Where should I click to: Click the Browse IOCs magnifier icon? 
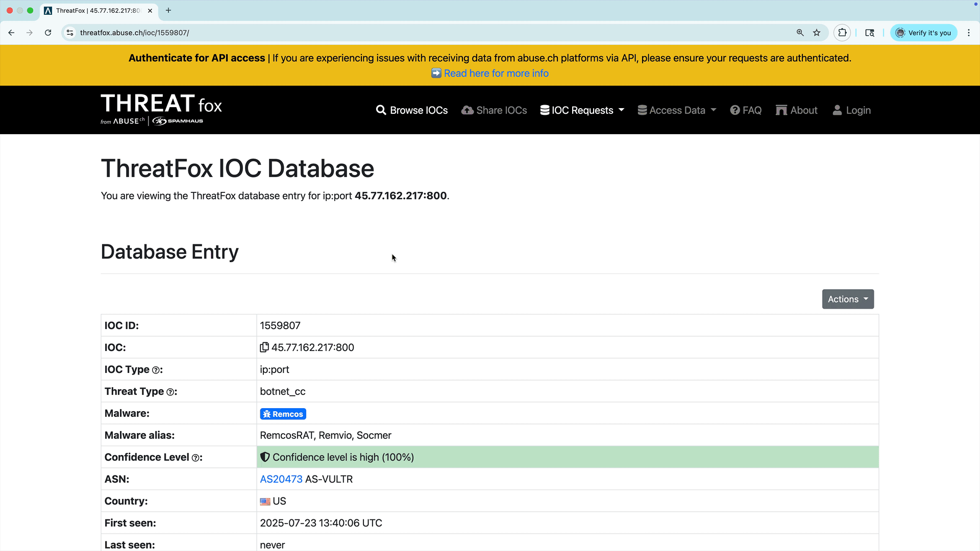pyautogui.click(x=381, y=110)
